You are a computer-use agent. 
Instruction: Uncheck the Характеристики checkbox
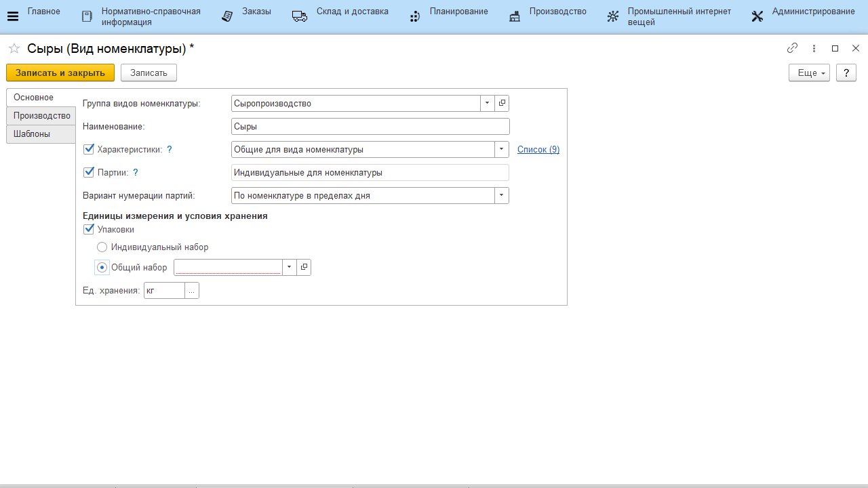pos(89,149)
